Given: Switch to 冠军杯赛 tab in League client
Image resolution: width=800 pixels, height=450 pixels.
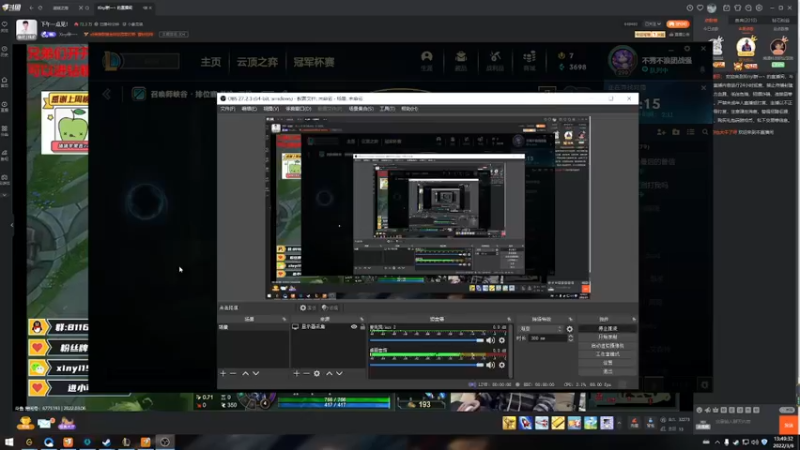Looking at the screenshot, I should point(314,62).
